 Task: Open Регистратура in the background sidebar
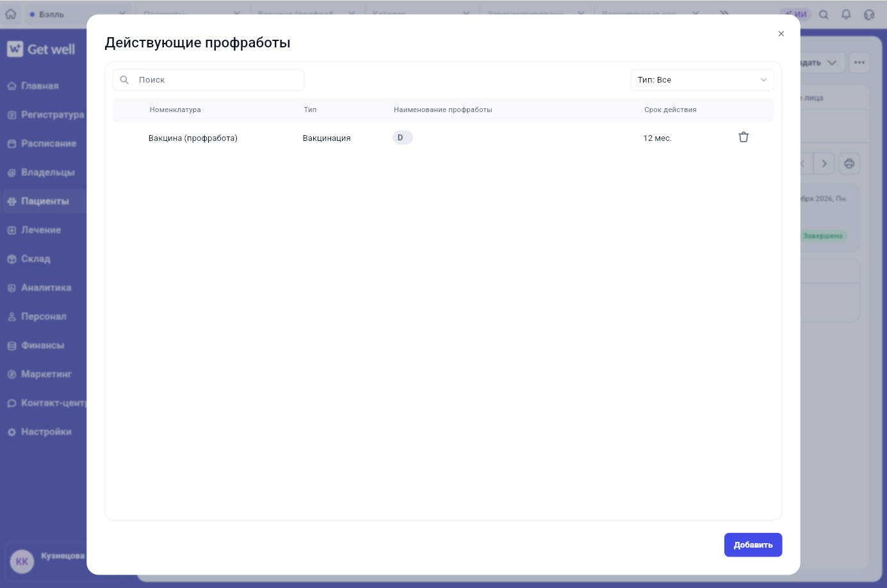click(45, 115)
